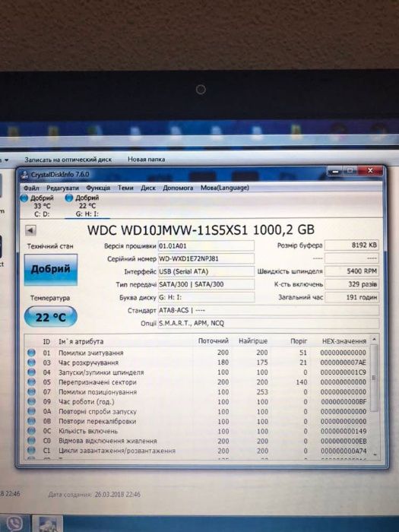Click the status icon of attribute 0A
The image size is (399, 532).
pyautogui.click(x=31, y=412)
